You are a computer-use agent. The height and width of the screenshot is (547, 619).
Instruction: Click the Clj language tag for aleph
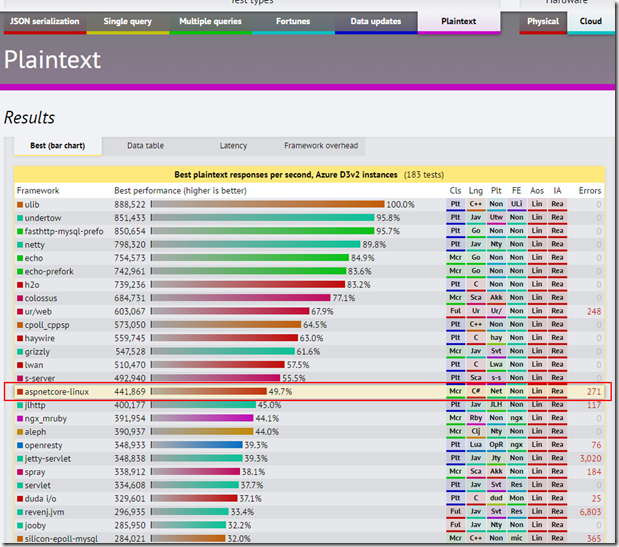click(x=476, y=432)
